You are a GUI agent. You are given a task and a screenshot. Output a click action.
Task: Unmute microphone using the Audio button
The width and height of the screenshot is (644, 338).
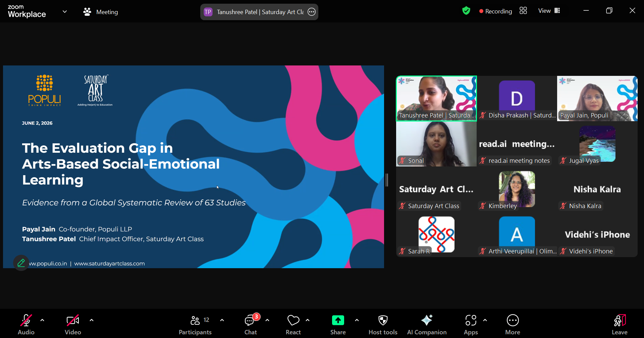pyautogui.click(x=26, y=325)
